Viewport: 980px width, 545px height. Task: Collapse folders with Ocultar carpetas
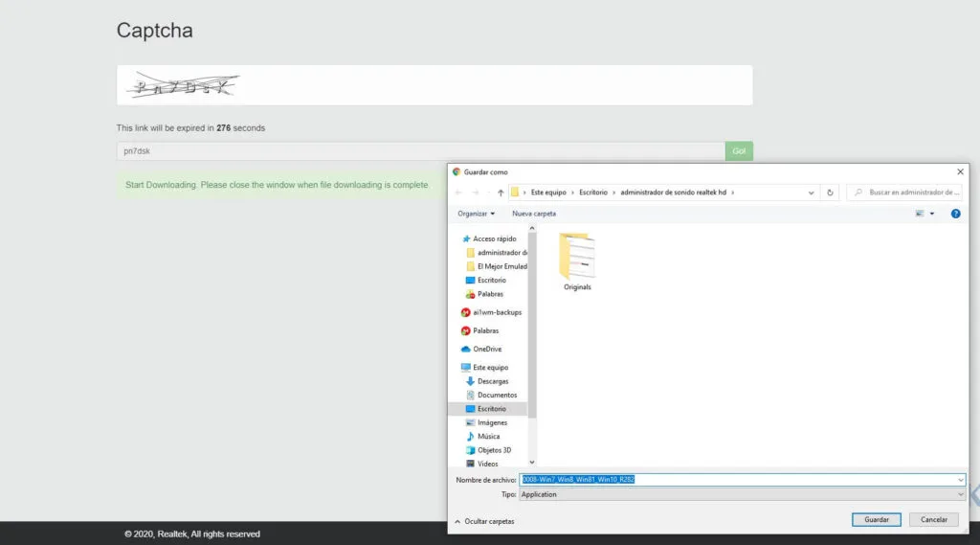(x=488, y=521)
